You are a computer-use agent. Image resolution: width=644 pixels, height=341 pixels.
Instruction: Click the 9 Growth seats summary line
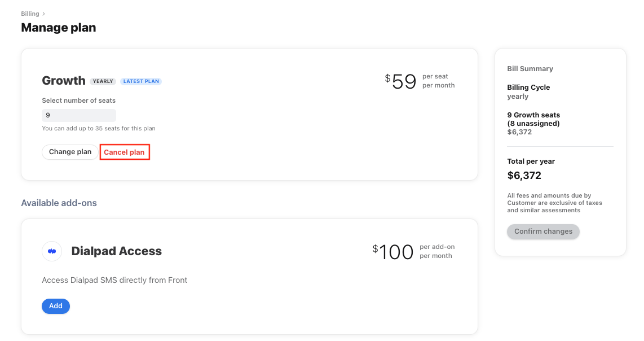click(533, 115)
